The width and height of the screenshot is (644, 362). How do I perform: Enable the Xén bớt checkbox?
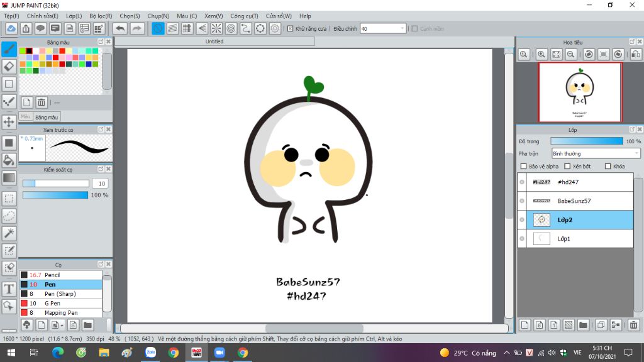(567, 166)
